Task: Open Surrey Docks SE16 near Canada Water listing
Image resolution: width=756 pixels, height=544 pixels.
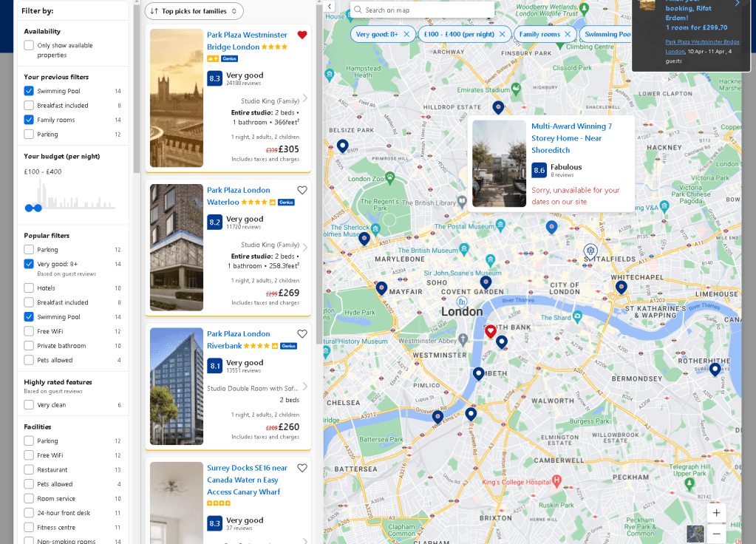Action: [247, 480]
